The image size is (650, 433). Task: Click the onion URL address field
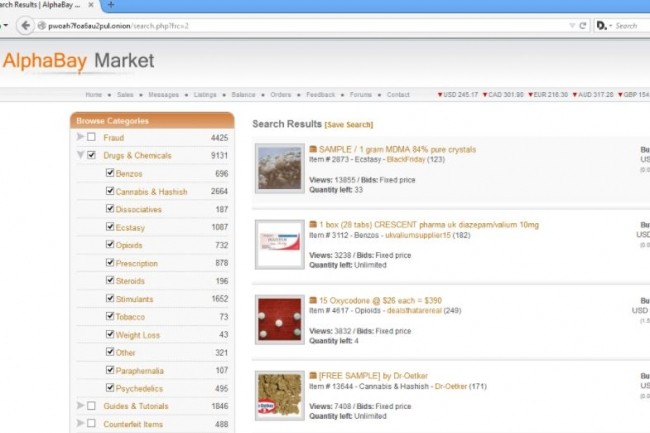coord(305,26)
